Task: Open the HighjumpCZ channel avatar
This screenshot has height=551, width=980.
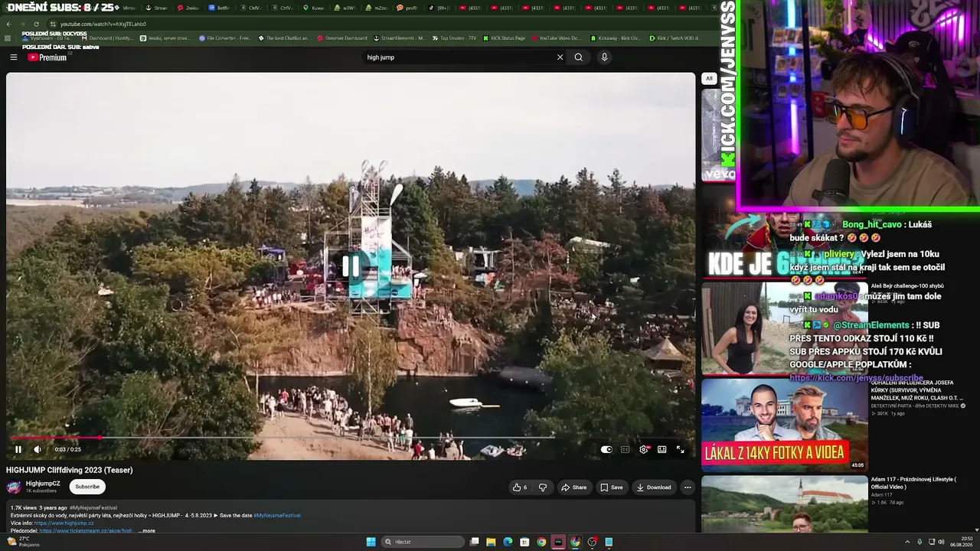Action: coord(14,487)
